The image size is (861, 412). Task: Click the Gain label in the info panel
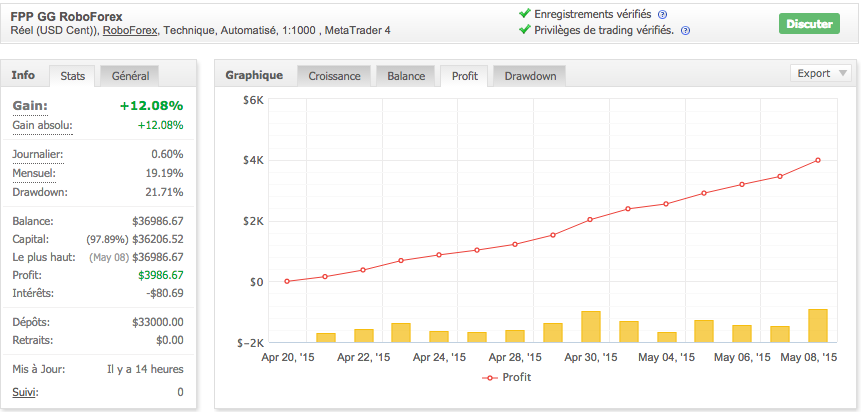[x=30, y=105]
